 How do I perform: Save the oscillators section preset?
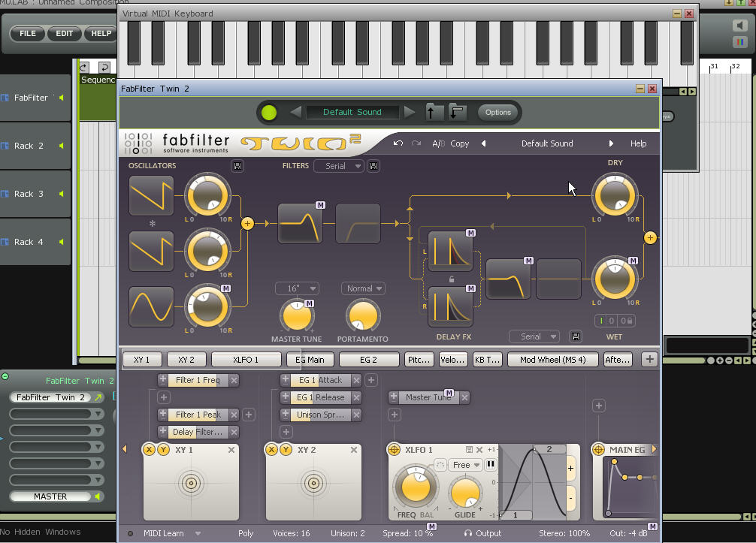237,166
